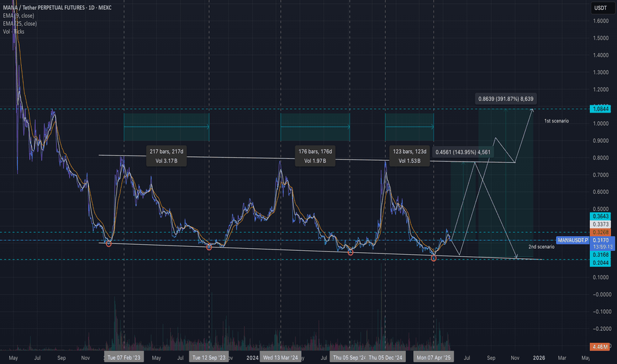
Task: Click 1.6000 on the price axis
Action: pos(600,21)
